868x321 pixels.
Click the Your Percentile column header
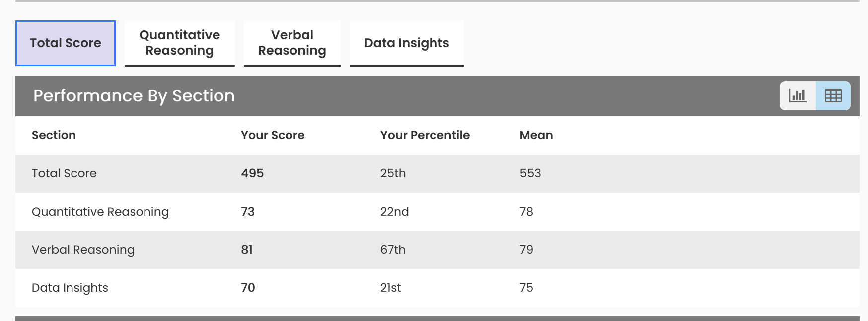pos(425,135)
